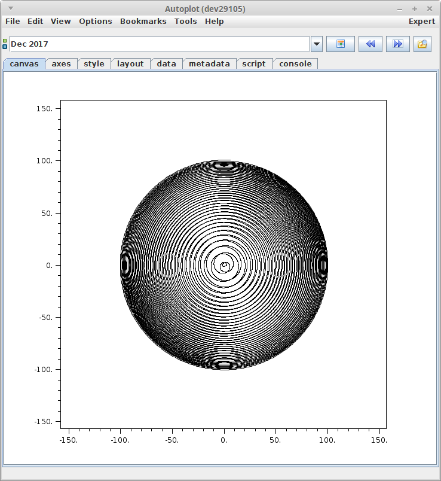Click the window minimize icon
This screenshot has width=441, height=481.
pos(400,9)
